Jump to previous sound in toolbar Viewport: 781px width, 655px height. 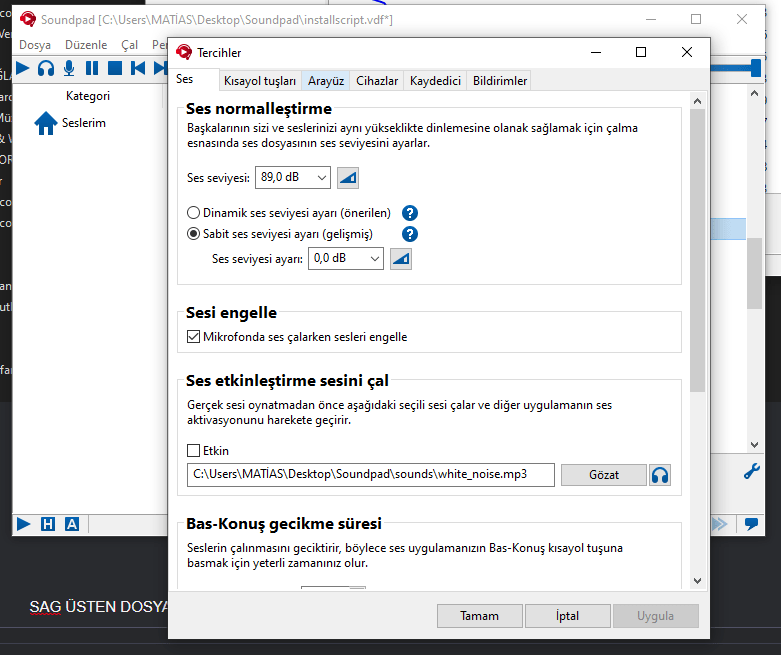pyautogui.click(x=137, y=68)
